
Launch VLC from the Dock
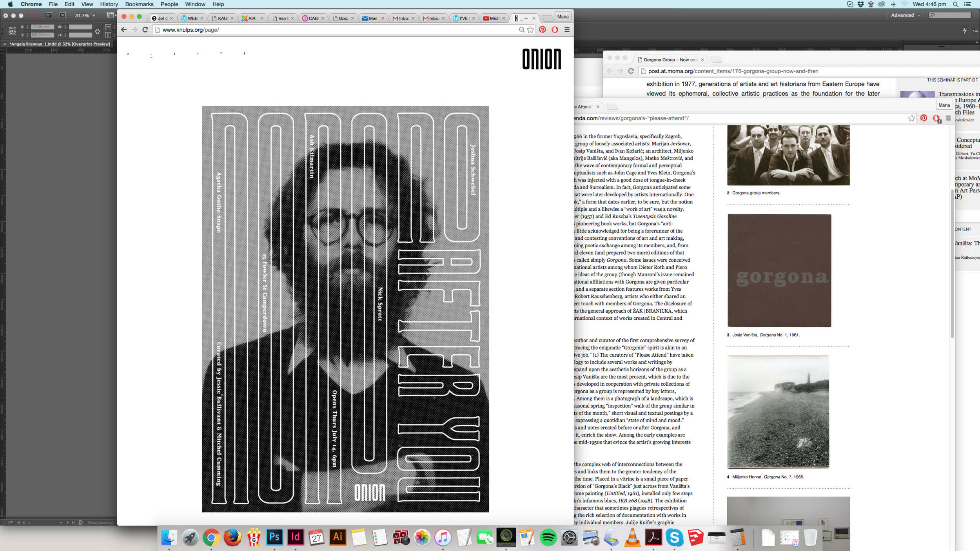click(x=632, y=537)
